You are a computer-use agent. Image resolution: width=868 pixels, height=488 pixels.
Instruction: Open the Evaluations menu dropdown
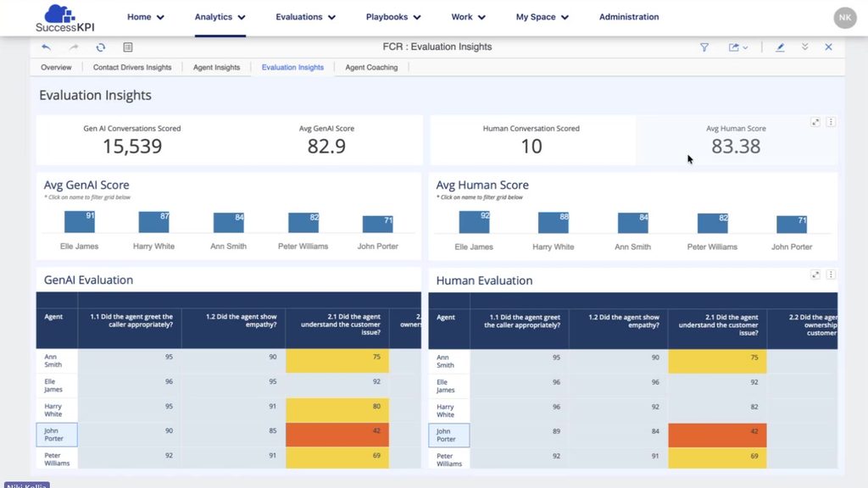305,17
